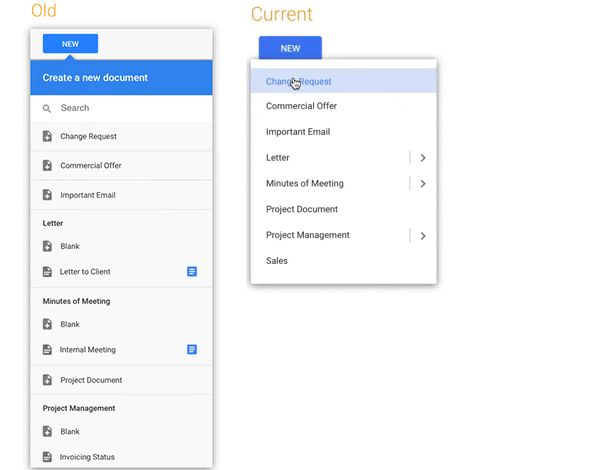Click the Change Request document icon in old list
The width and height of the screenshot is (600, 470).
(x=47, y=136)
